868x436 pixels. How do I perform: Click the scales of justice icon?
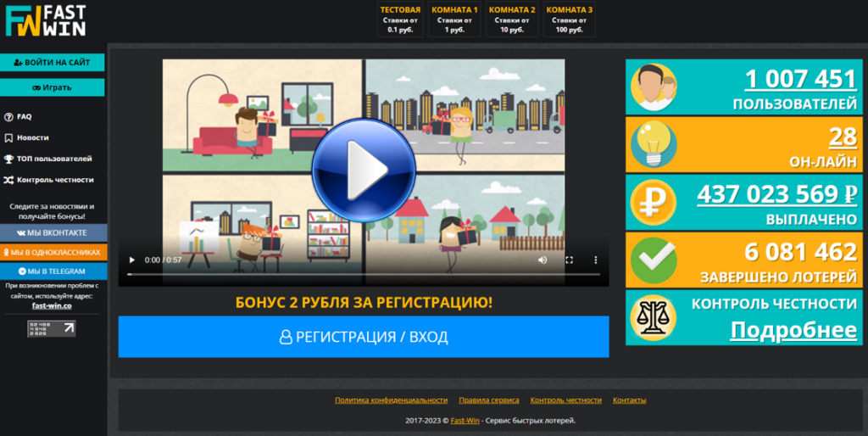tap(654, 317)
